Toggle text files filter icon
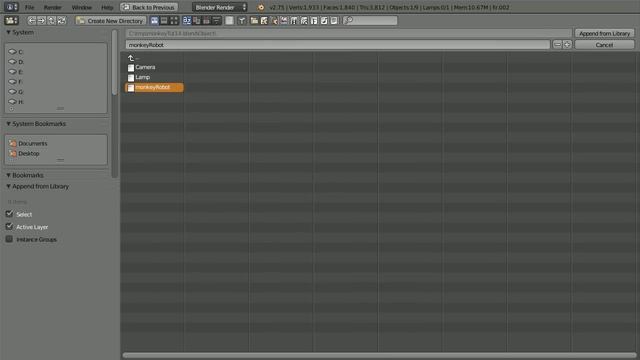Image resolution: width=640 pixels, height=360 pixels. (x=334, y=20)
